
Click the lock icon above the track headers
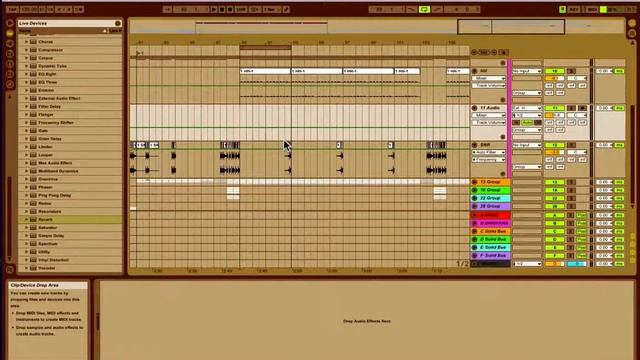(x=504, y=52)
